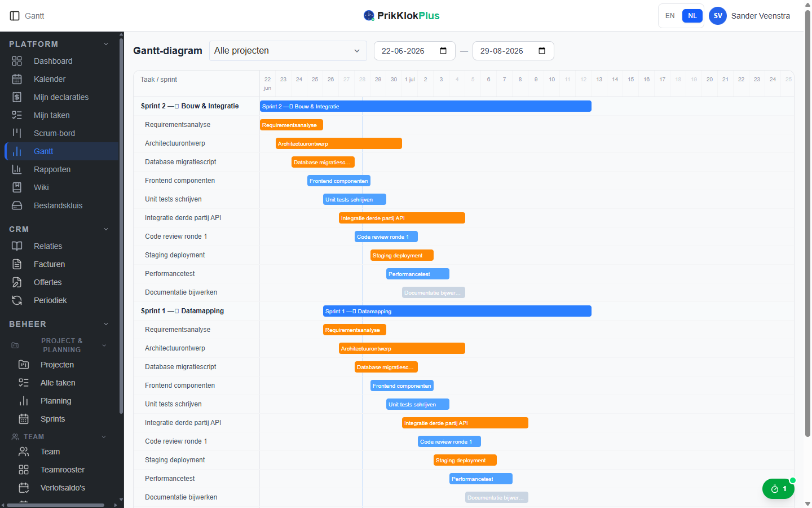Click the Bestandskluis drive icon
The image size is (812, 508).
coord(17,205)
